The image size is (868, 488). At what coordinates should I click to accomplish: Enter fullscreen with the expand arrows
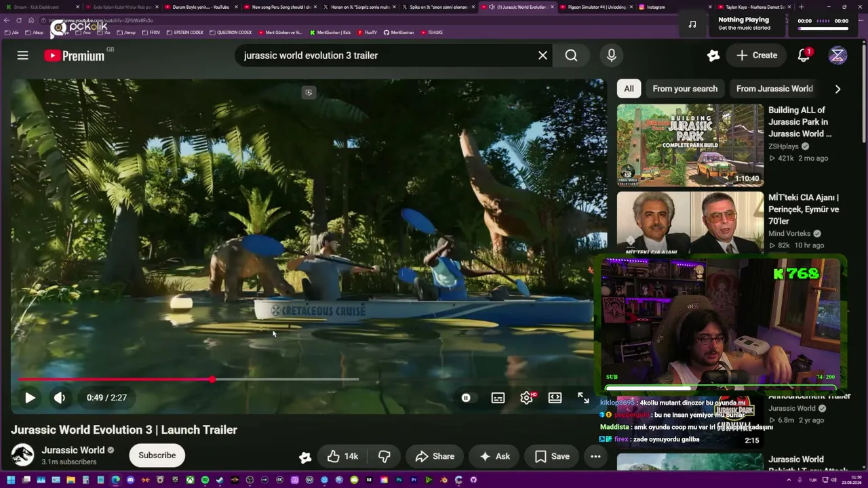tap(584, 398)
